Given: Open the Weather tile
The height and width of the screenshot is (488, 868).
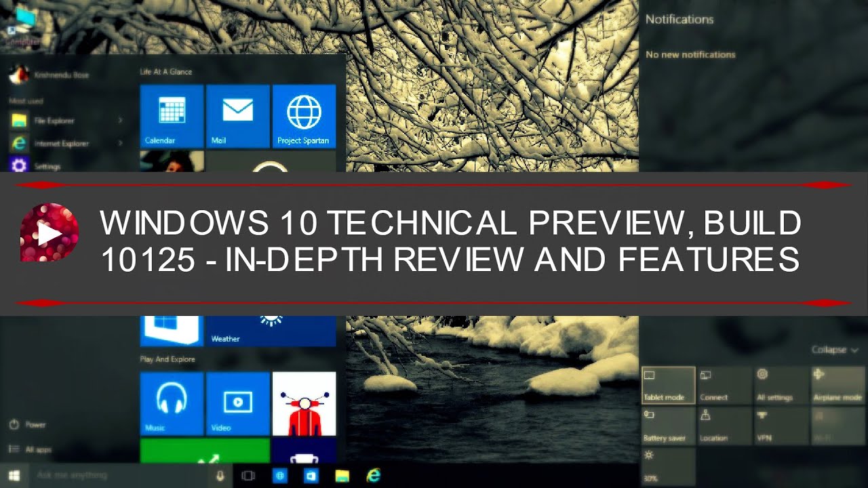Looking at the screenshot, I should 271,331.
